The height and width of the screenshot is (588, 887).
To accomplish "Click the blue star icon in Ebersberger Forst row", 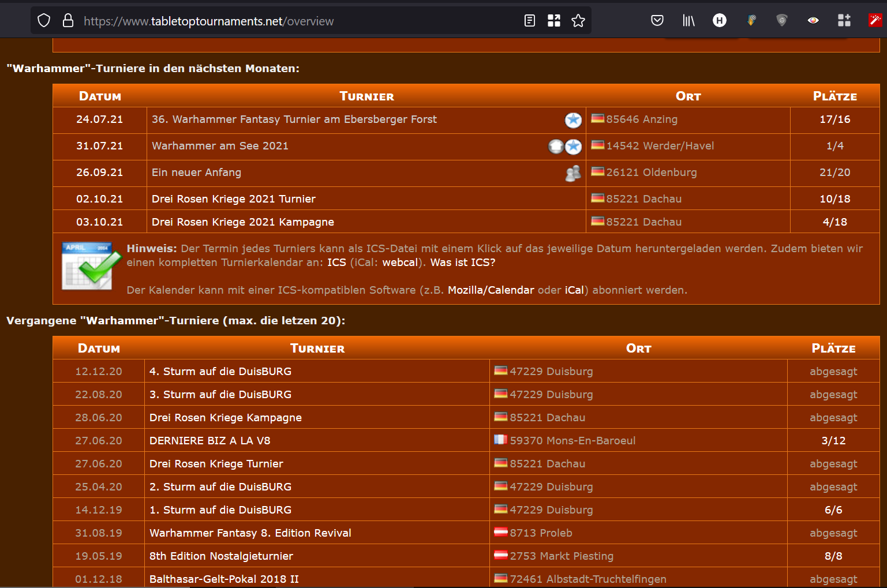I will click(x=572, y=120).
